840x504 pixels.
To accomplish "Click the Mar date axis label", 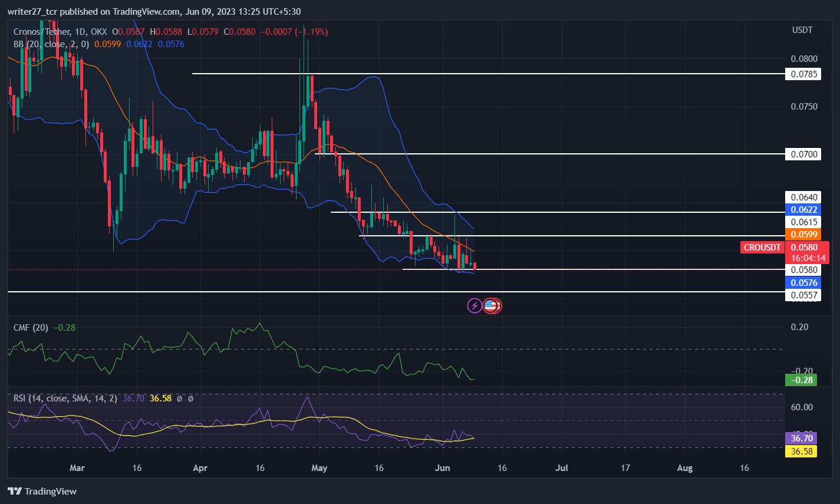I will pyautogui.click(x=77, y=468).
